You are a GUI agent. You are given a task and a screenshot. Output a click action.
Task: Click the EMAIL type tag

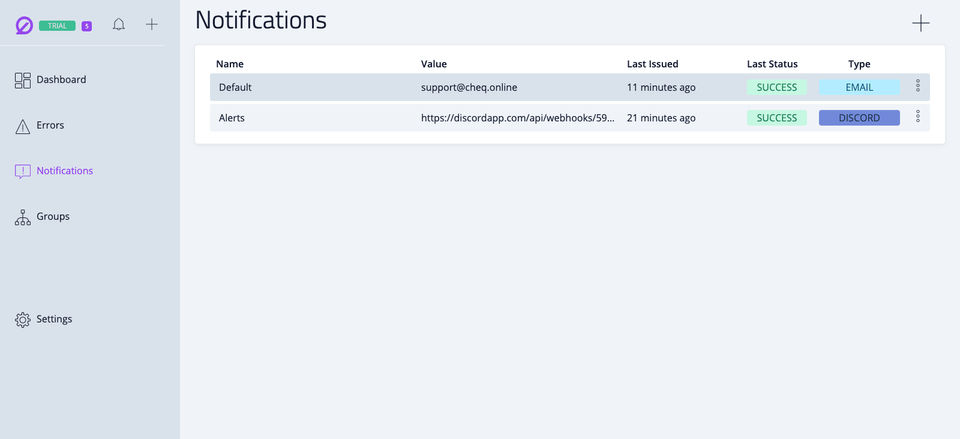859,87
